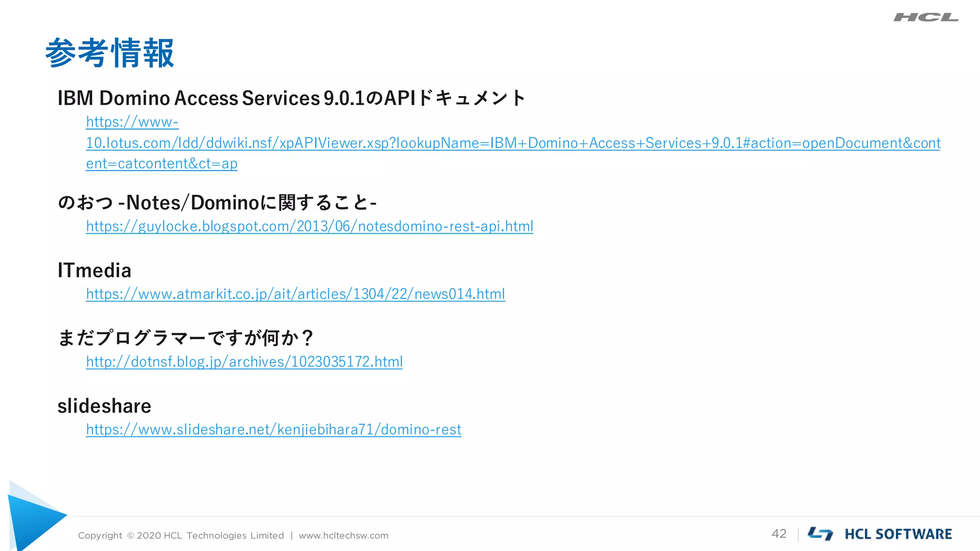Open the slideshare.net kenjiebihara71 link

pyautogui.click(x=273, y=429)
